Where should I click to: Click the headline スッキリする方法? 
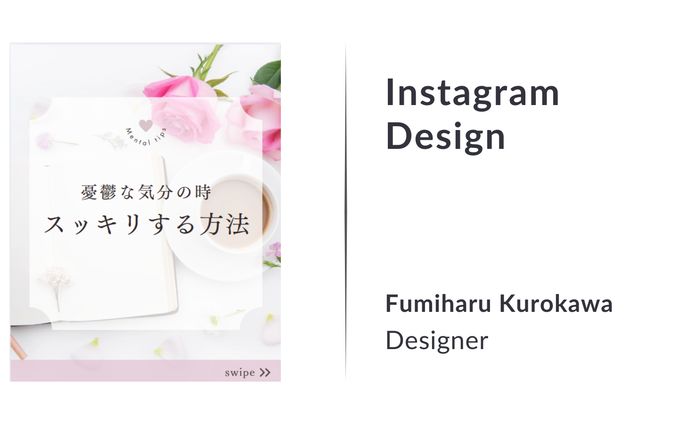[x=147, y=225]
